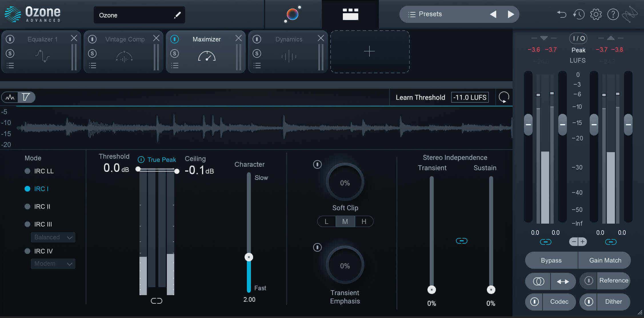644x318 pixels.
Task: Open Dynamics module presets list
Action: [257, 65]
